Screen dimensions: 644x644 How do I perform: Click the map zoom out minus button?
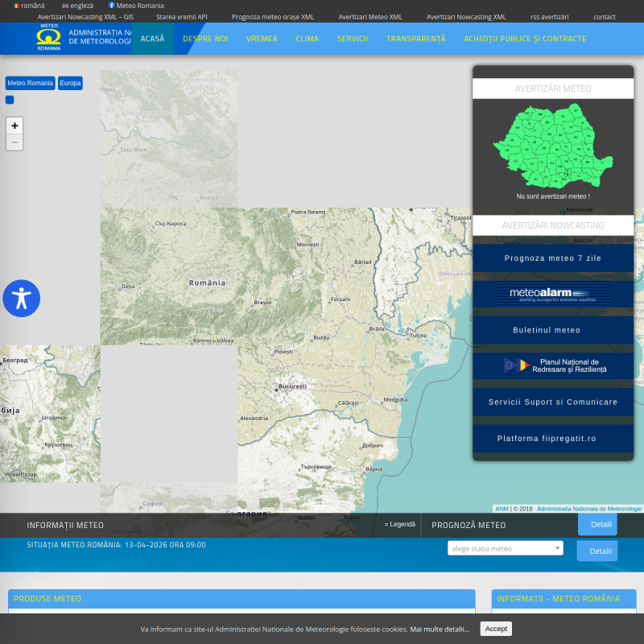tap(14, 142)
